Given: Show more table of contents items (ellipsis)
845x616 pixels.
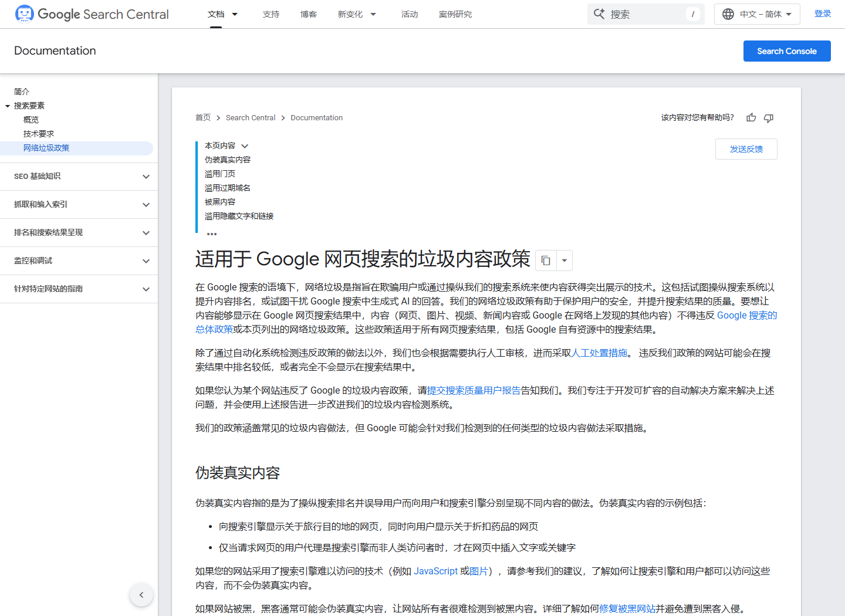Looking at the screenshot, I should tap(212, 233).
